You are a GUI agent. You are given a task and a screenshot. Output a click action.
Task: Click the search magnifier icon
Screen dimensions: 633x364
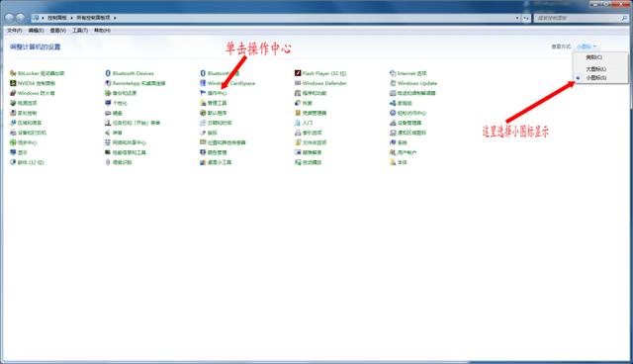624,18
